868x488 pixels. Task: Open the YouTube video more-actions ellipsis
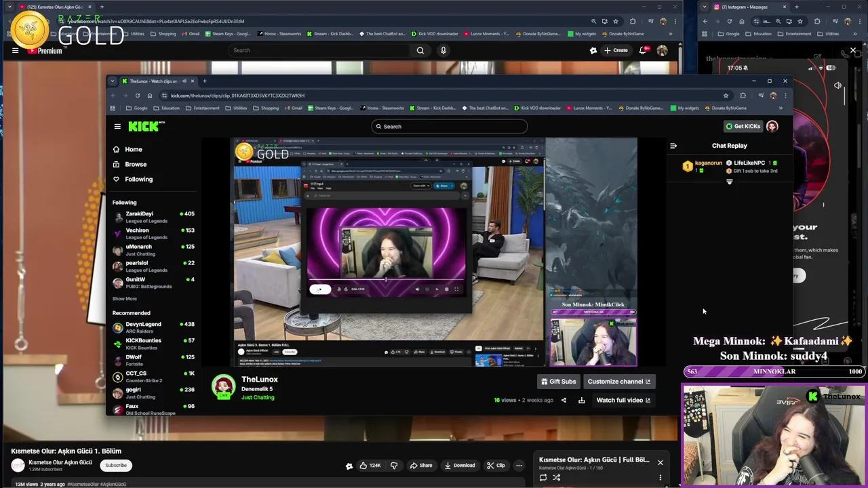pos(519,465)
